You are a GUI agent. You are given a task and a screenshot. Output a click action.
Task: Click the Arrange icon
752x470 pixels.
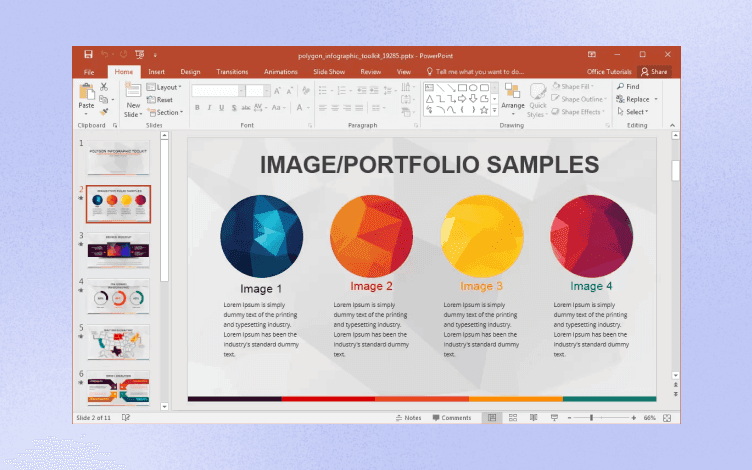tap(512, 91)
